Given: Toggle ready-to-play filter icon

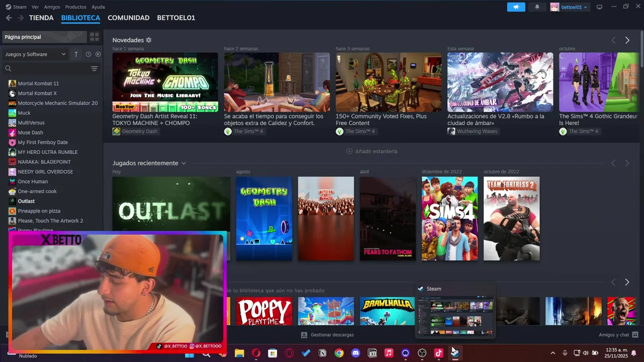Looking at the screenshot, I should [x=98, y=54].
